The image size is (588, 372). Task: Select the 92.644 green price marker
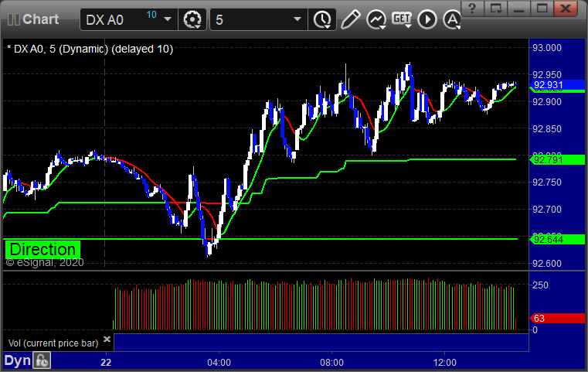coord(557,240)
